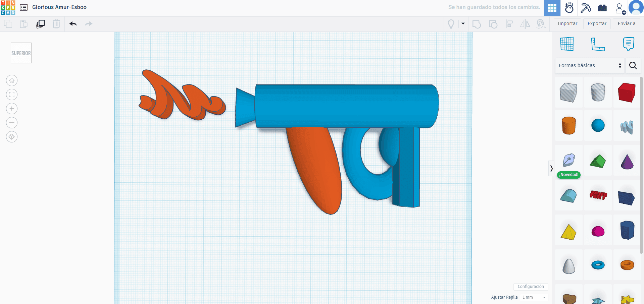Image resolution: width=644 pixels, height=304 pixels.
Task: Select the ruler tool icon
Action: click(x=598, y=44)
